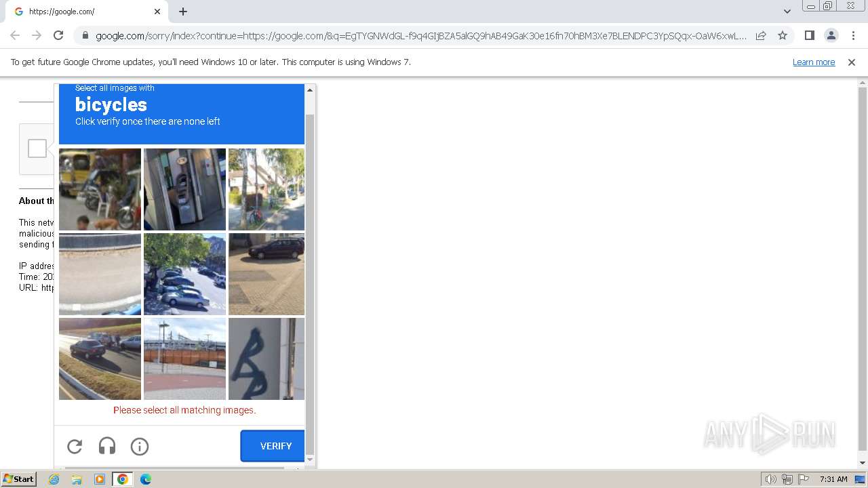Get an audio challenge via headphones icon
The image size is (868, 488).
tap(107, 446)
